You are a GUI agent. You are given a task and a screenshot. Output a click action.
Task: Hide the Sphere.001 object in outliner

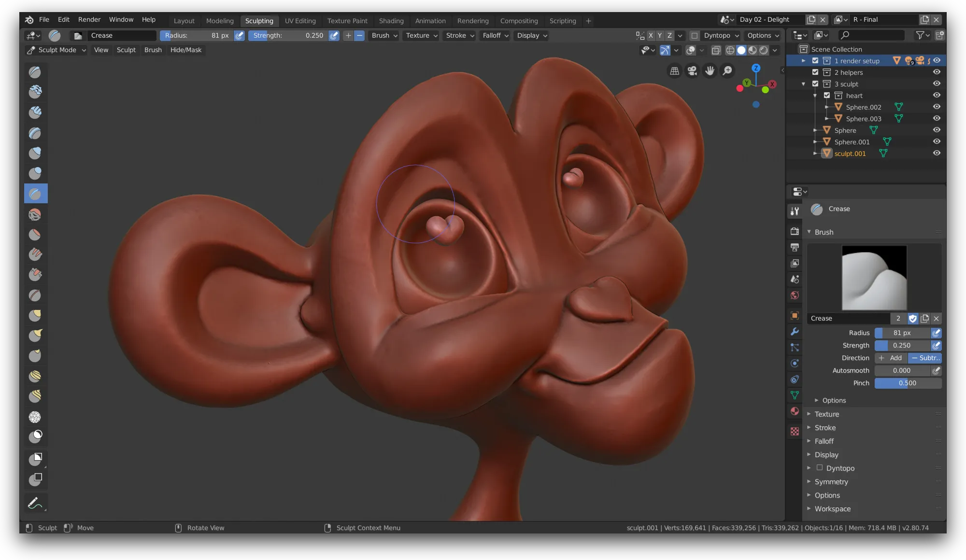(x=937, y=141)
